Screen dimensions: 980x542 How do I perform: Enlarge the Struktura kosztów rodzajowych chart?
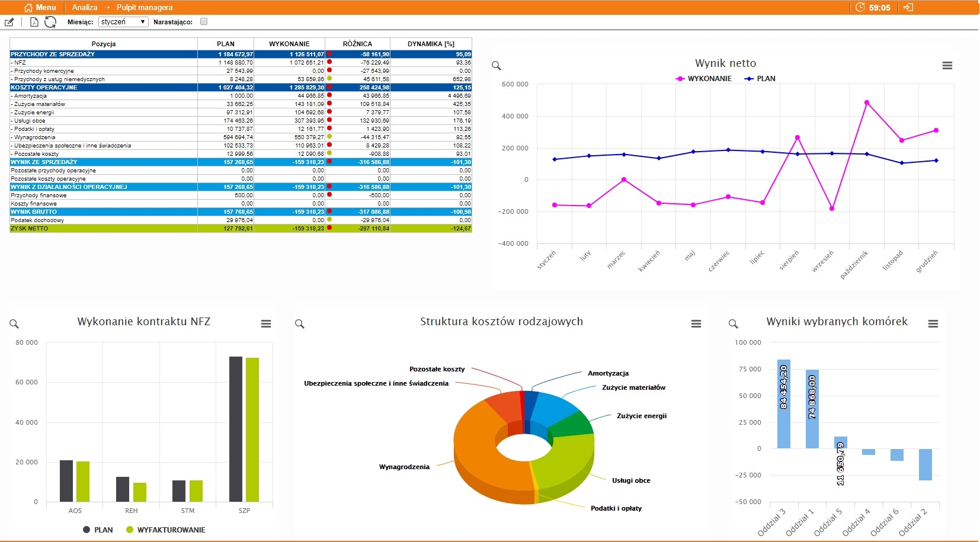coord(300,324)
